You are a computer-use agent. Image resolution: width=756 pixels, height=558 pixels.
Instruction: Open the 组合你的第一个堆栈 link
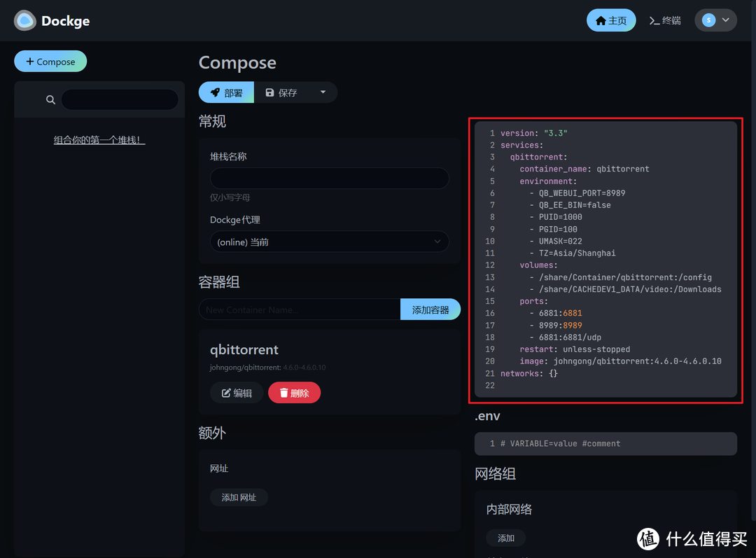click(99, 140)
